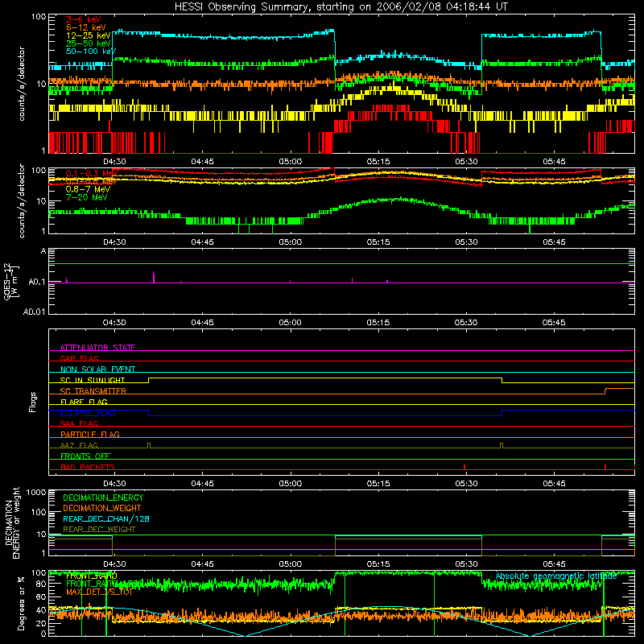This screenshot has height=644, width=644.
Task: Click the 05:45 tick label under Flags plot
Action: click(x=554, y=484)
